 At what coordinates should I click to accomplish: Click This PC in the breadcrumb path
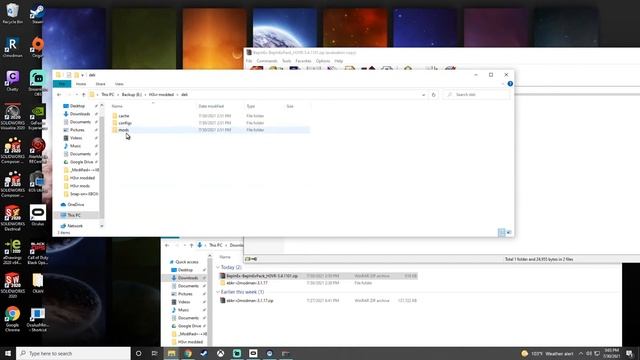108,95
